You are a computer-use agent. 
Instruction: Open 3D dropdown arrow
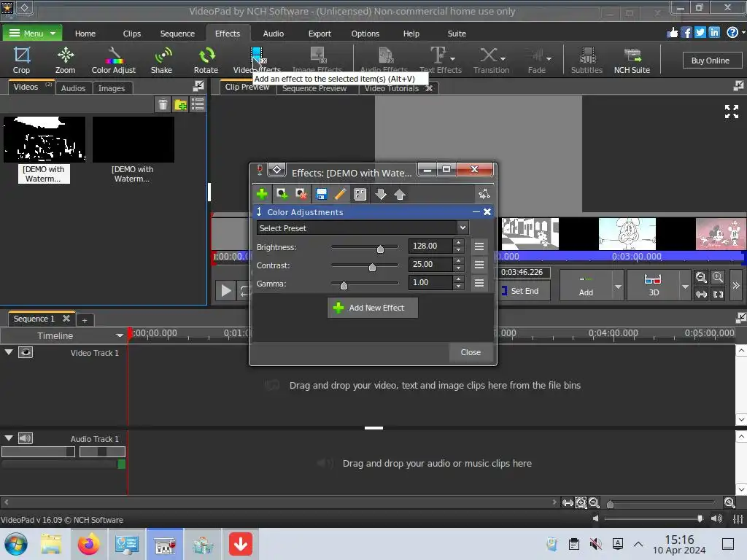(685, 287)
